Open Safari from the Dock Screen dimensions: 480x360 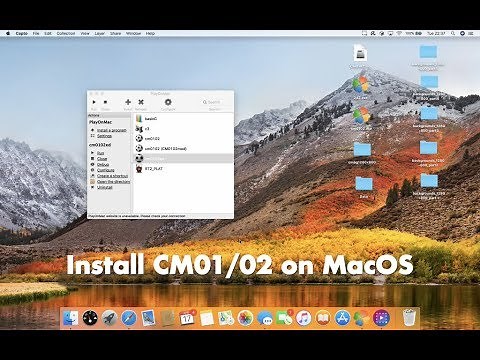click(x=129, y=318)
